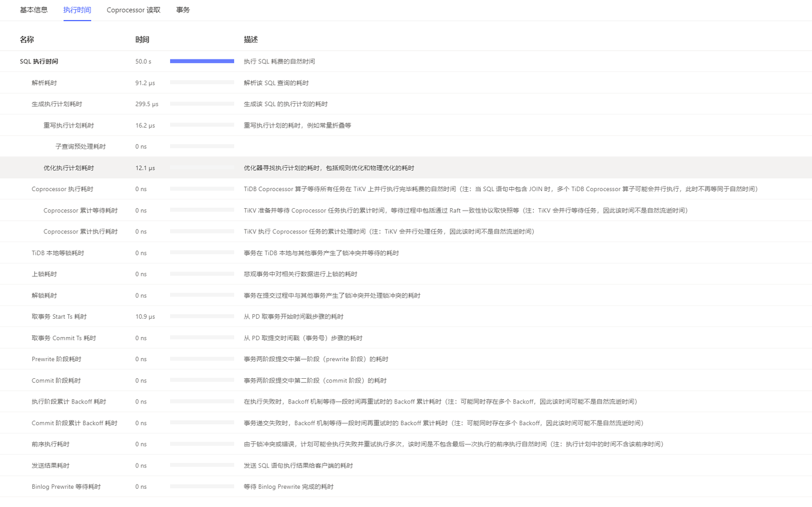Select the Prewrite 阶段耗时 row name
Screen dimensions: 812x507
[56, 359]
